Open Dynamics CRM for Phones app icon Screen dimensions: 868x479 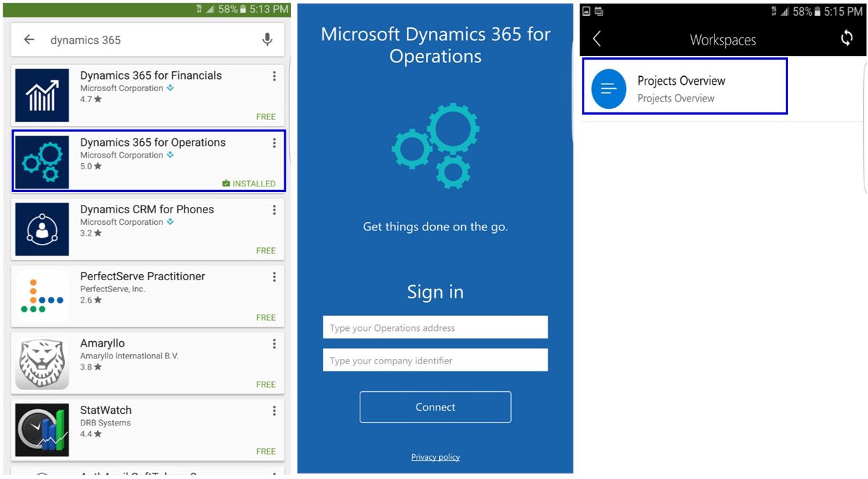click(42, 229)
